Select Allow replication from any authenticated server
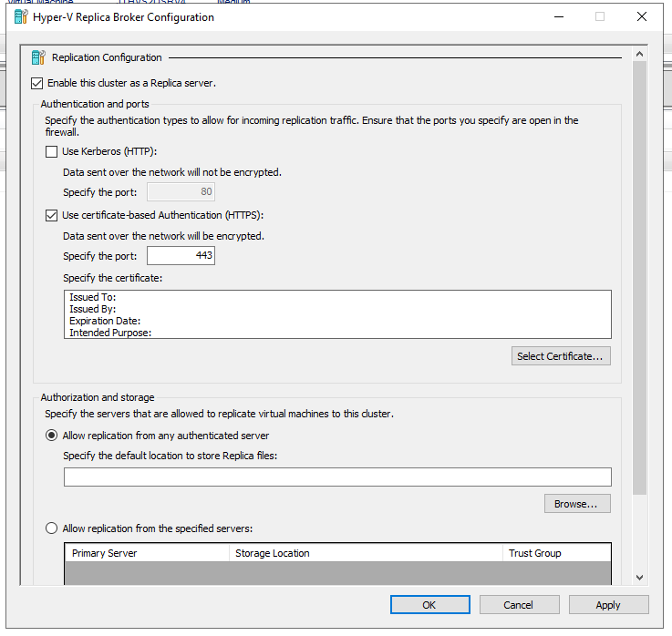 (51, 436)
